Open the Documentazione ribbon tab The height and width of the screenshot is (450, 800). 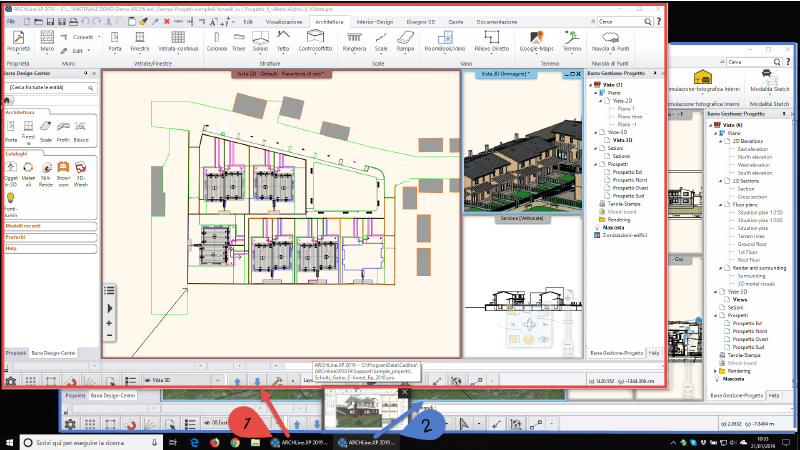click(497, 22)
